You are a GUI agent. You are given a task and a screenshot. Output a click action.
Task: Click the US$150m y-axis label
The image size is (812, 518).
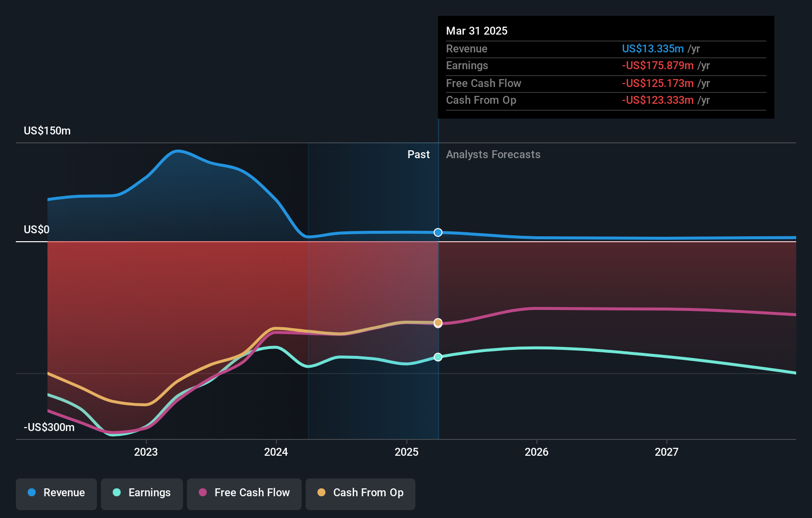47,131
